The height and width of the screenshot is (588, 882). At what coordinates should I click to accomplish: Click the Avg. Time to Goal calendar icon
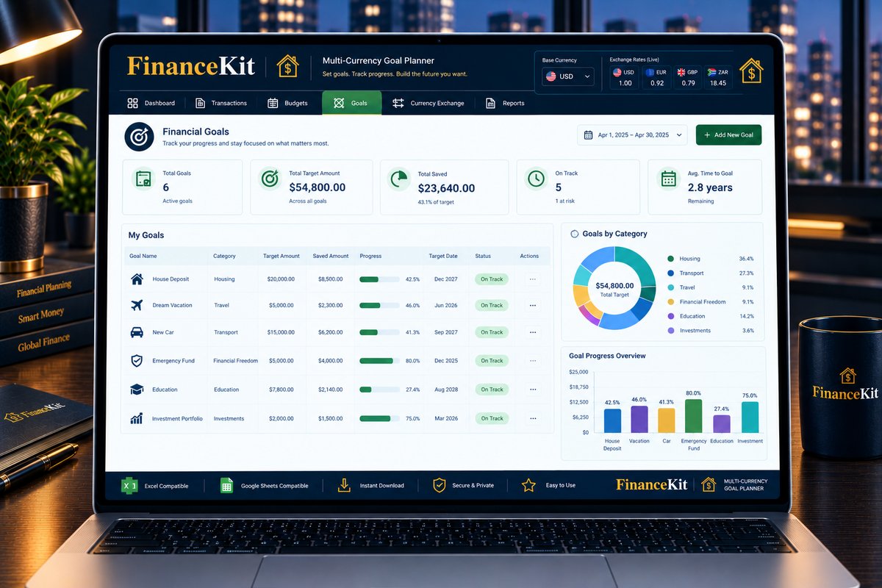click(x=668, y=179)
